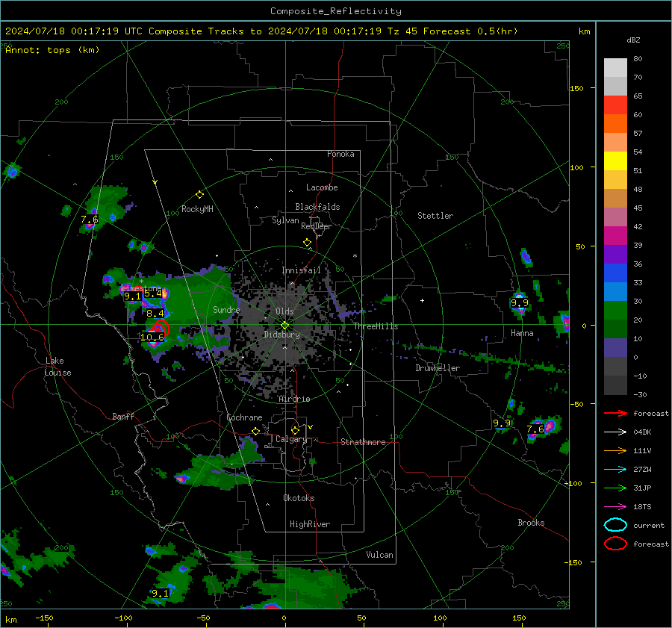Click the Hanna city label
Viewport: 672px width, 628px height.
pos(522,333)
